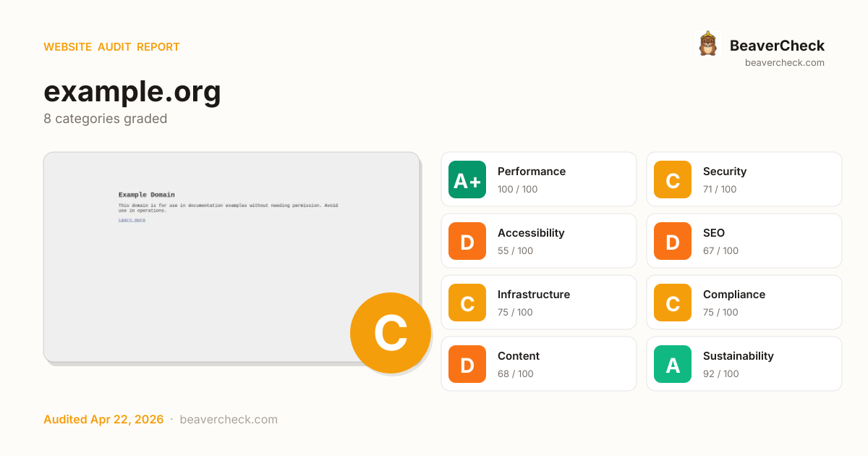Click the Content D grade badge
The height and width of the screenshot is (456, 868).
467,364
